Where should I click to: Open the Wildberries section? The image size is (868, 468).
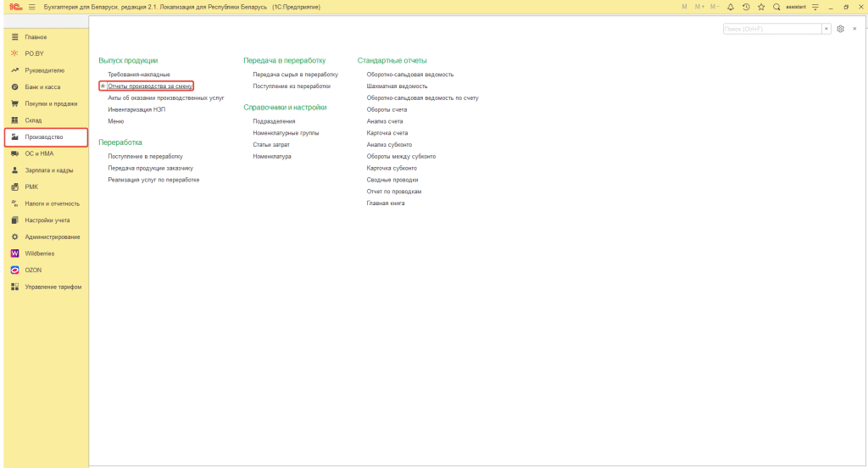pyautogui.click(x=46, y=253)
